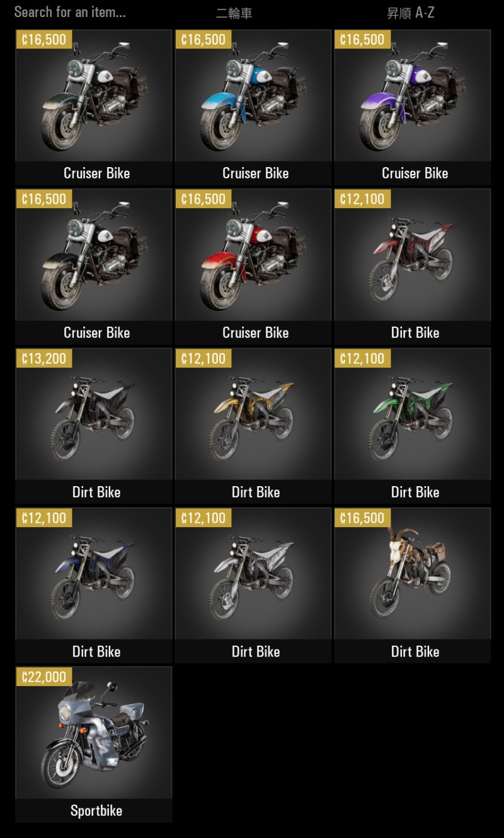Screen dimensions: 504x838
Task: Click the Search for an item field
Action: click(x=70, y=12)
